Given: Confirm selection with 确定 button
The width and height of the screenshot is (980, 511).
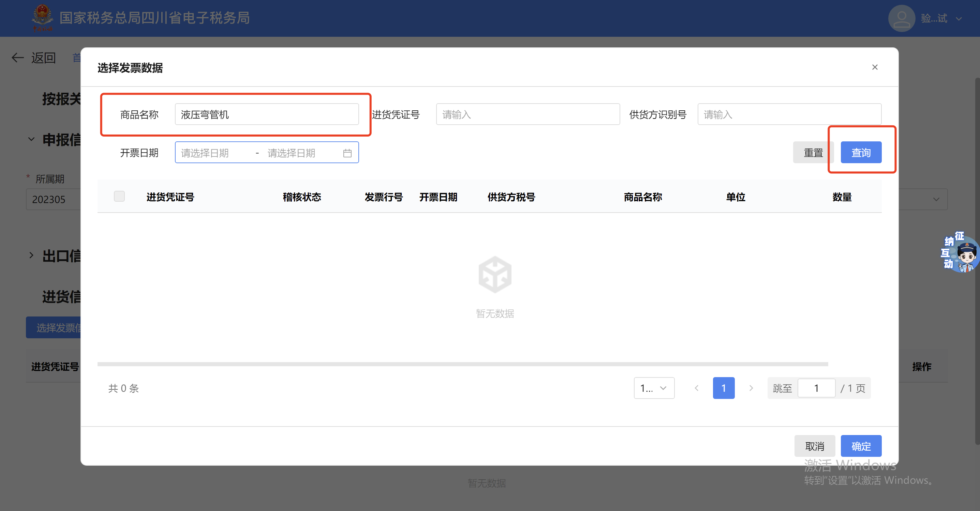Looking at the screenshot, I should (x=861, y=446).
